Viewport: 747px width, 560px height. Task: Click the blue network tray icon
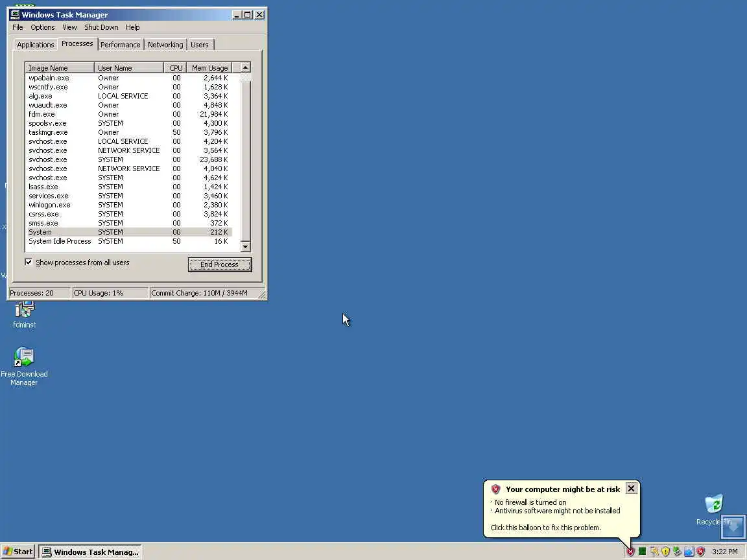coord(689,552)
